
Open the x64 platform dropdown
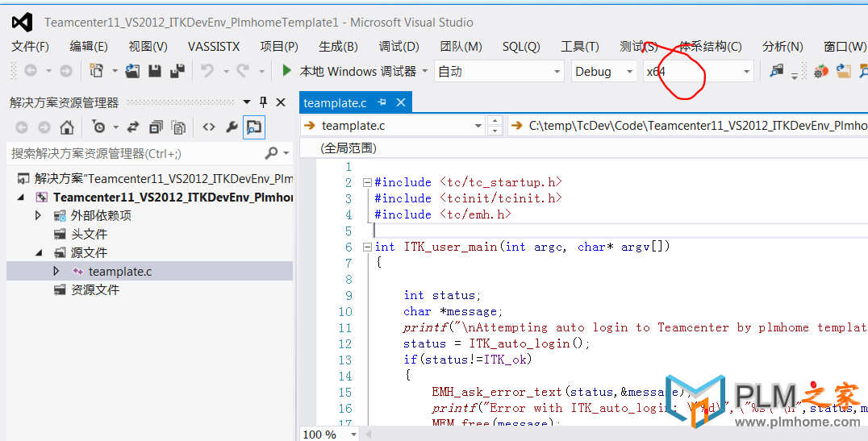tap(698, 72)
